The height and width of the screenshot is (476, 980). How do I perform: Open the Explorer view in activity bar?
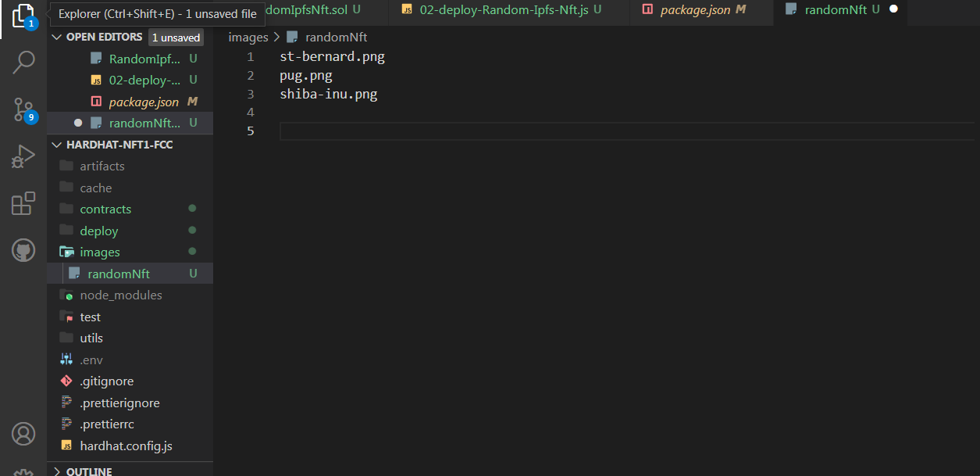tap(23, 16)
